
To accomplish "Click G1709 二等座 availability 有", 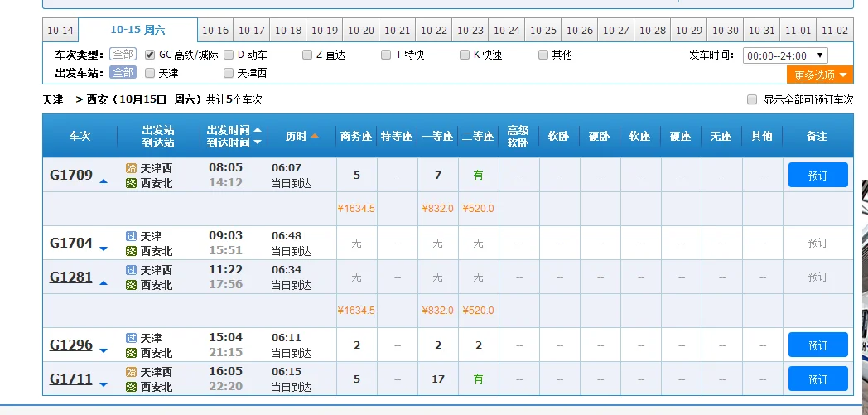I will click(478, 176).
